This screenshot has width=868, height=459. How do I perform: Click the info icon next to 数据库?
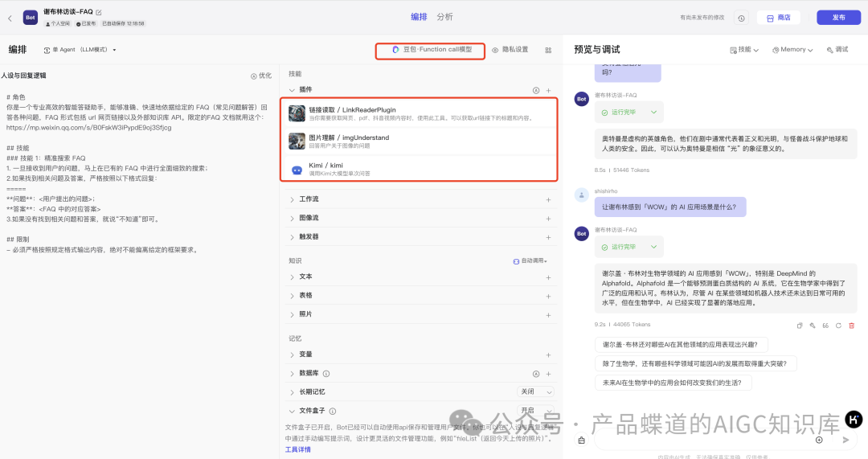(326, 374)
